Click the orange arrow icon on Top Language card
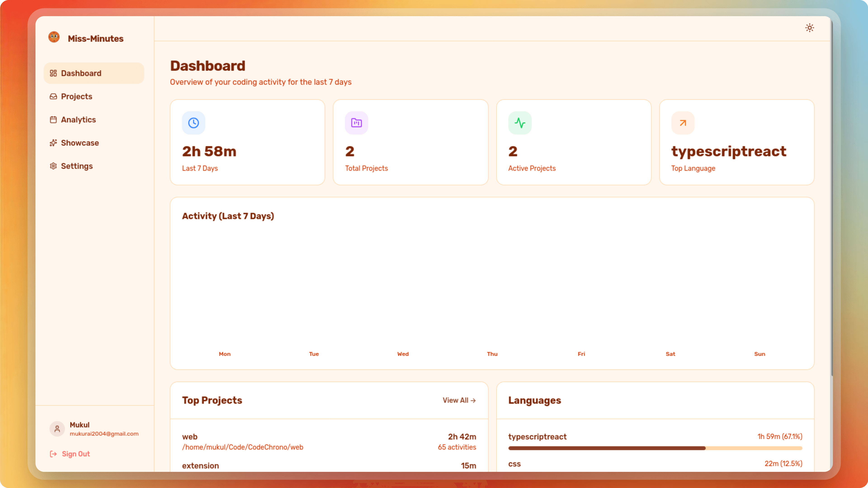 pyautogui.click(x=683, y=123)
